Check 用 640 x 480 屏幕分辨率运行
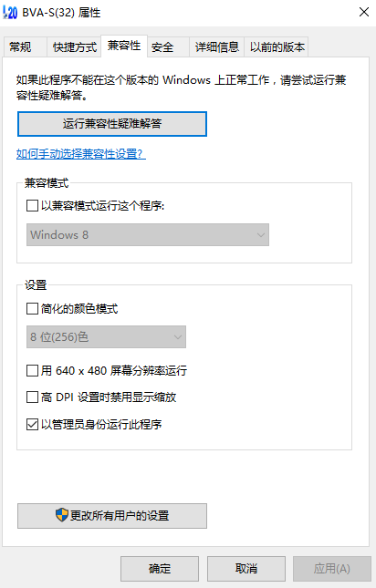Screen dimensions: 376x588 [32, 370]
